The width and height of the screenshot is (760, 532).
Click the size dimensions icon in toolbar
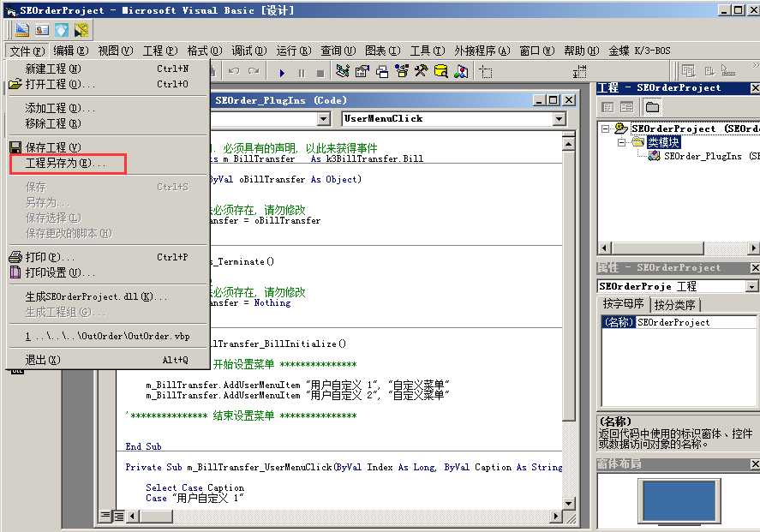tap(580, 73)
